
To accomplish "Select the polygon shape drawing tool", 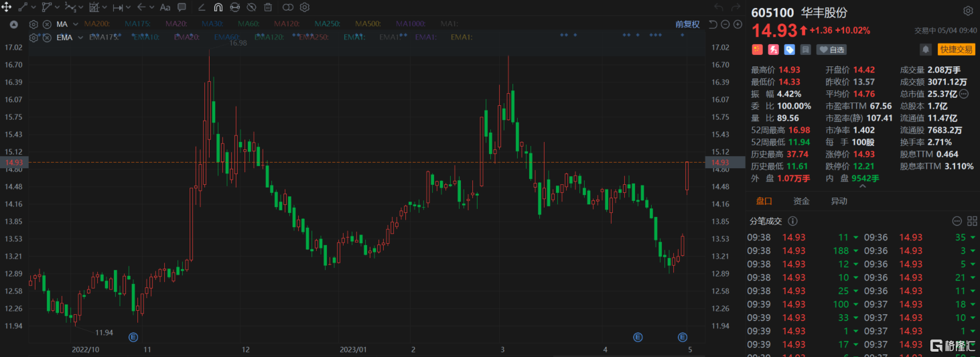I will pyautogui.click(x=46, y=7).
